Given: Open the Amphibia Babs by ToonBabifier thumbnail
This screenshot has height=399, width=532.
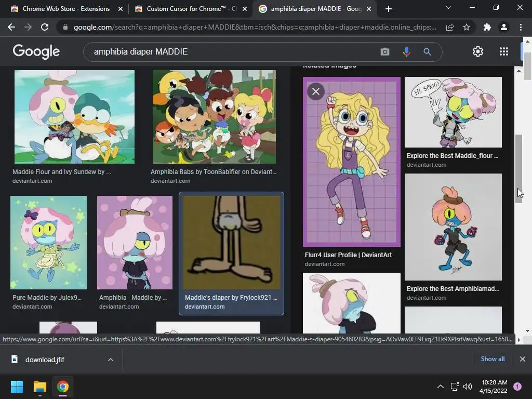Looking at the screenshot, I should pyautogui.click(x=214, y=117).
